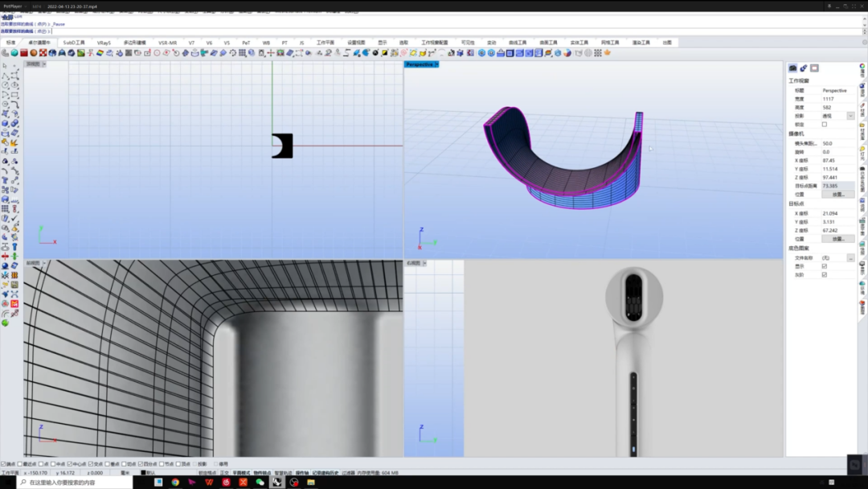Click the black sphere icon in the toolbar
The height and width of the screenshot is (489, 868).
click(375, 53)
